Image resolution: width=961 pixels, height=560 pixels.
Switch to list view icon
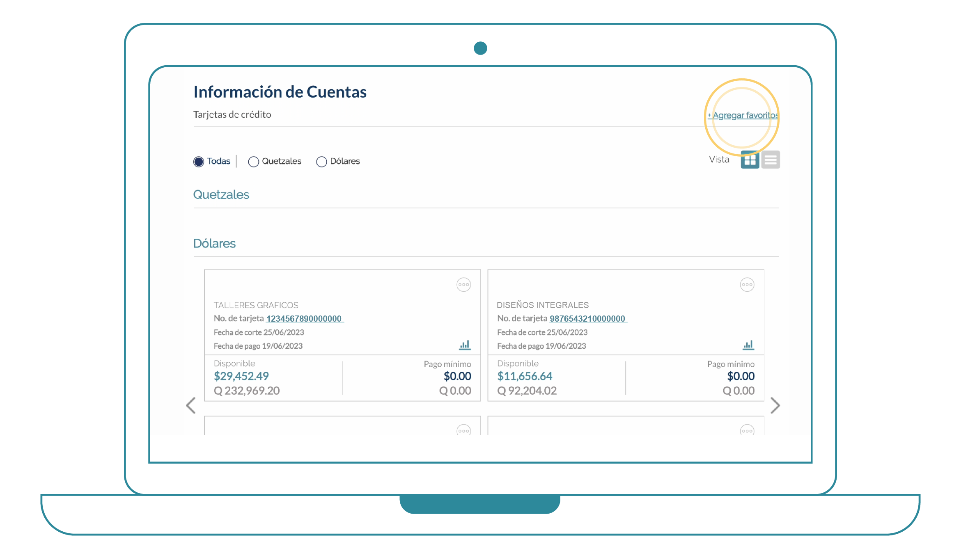pyautogui.click(x=771, y=160)
